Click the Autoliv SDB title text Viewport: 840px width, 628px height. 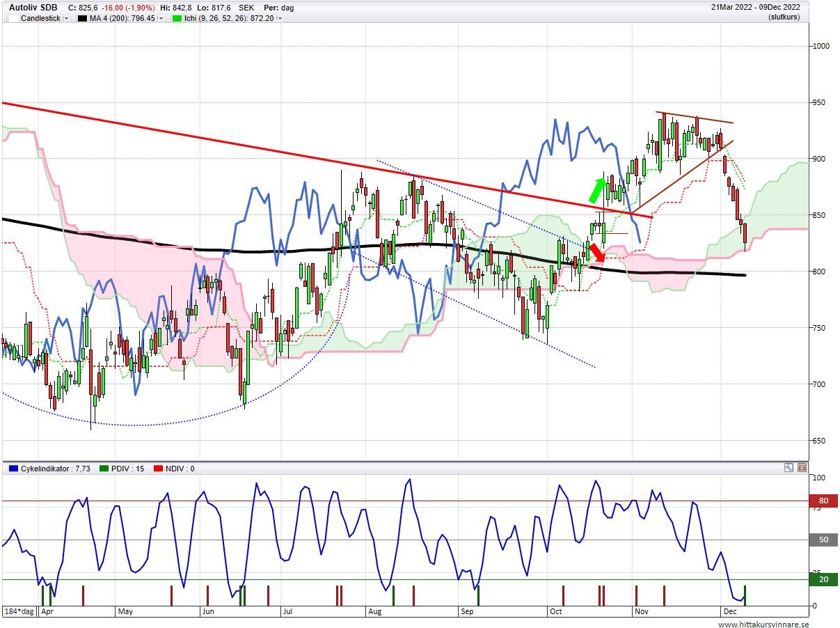[33, 7]
